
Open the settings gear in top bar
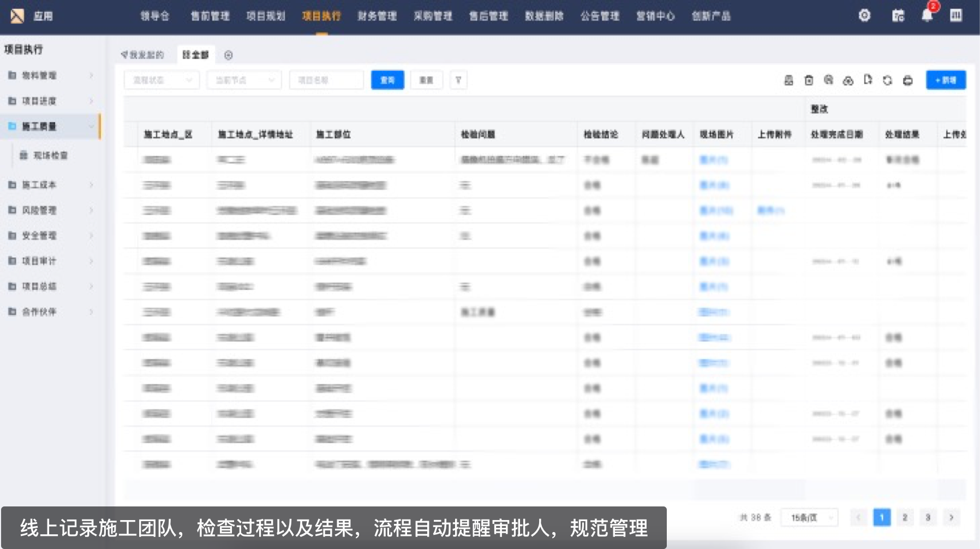864,16
